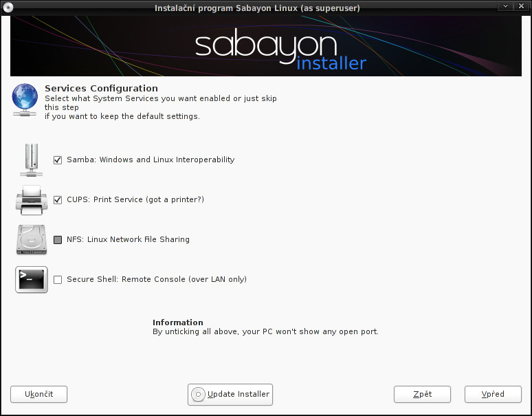Uncheck the Samba interoperability checkbox
The height and width of the screenshot is (416, 532).
click(x=58, y=160)
